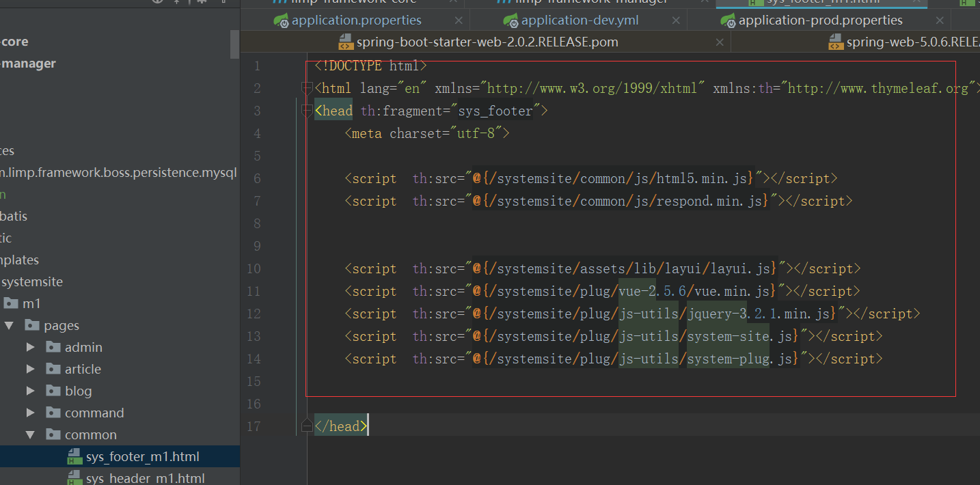Switch to the application-prod.properties tab
The image size is (980, 485).
coord(821,20)
